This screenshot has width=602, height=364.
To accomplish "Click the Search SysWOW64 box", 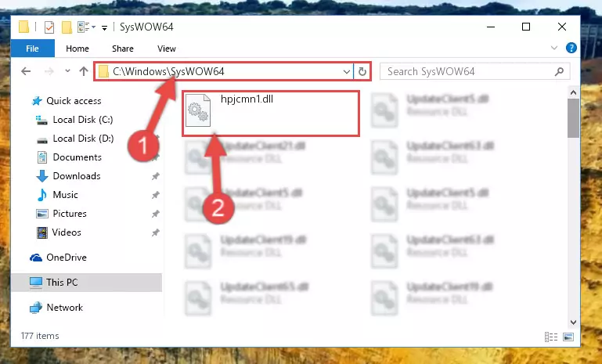I will pos(474,71).
